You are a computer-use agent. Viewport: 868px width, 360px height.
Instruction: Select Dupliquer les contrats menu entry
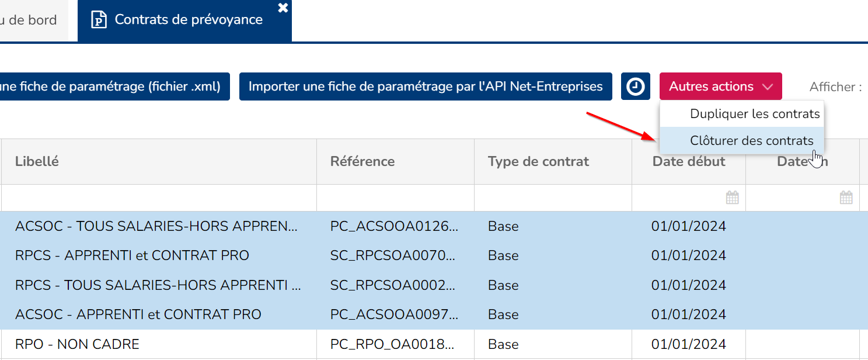755,114
